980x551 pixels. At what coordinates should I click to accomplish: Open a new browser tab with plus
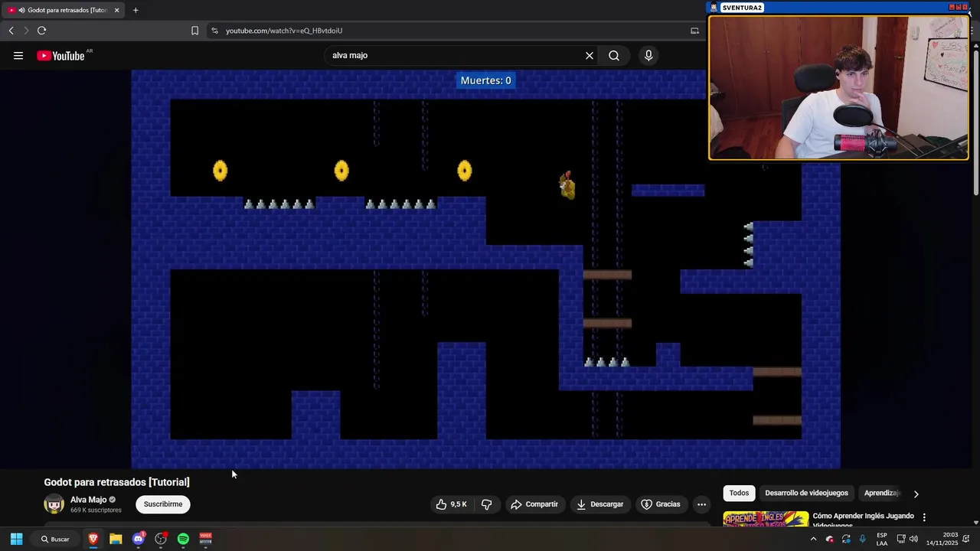[136, 10]
